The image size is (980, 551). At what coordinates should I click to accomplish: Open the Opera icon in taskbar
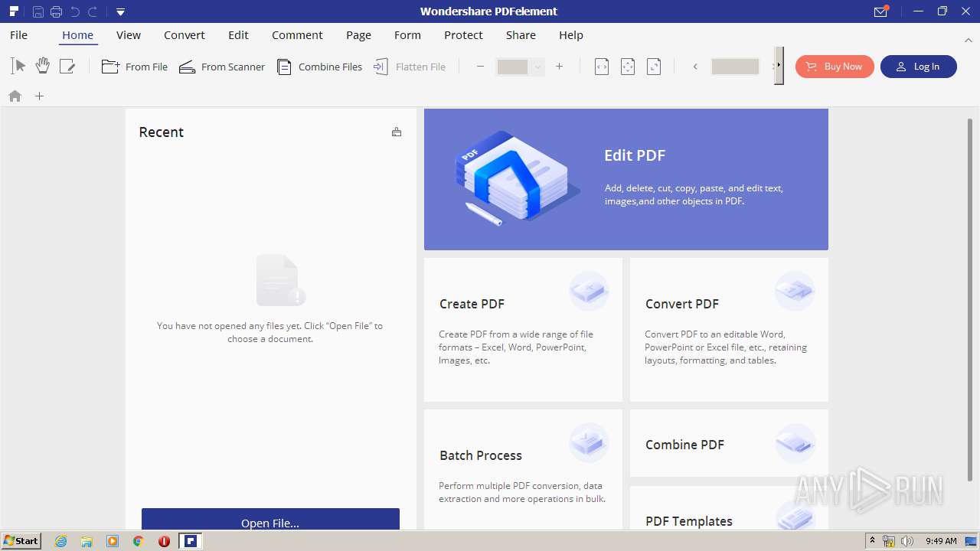[x=164, y=541]
